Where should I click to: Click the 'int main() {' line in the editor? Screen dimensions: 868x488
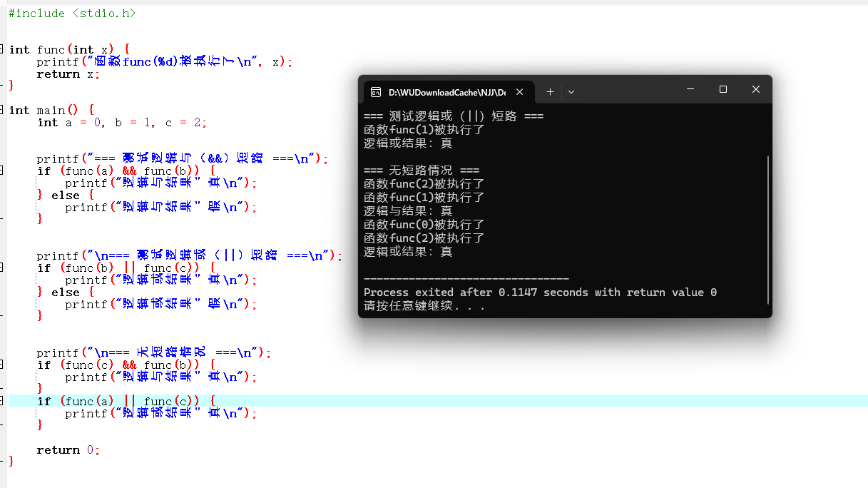(x=51, y=110)
